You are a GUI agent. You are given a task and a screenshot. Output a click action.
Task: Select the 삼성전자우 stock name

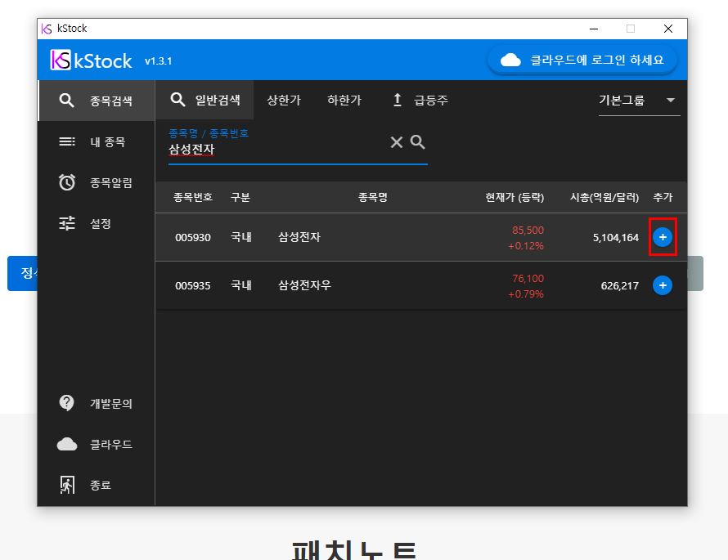pyautogui.click(x=304, y=285)
